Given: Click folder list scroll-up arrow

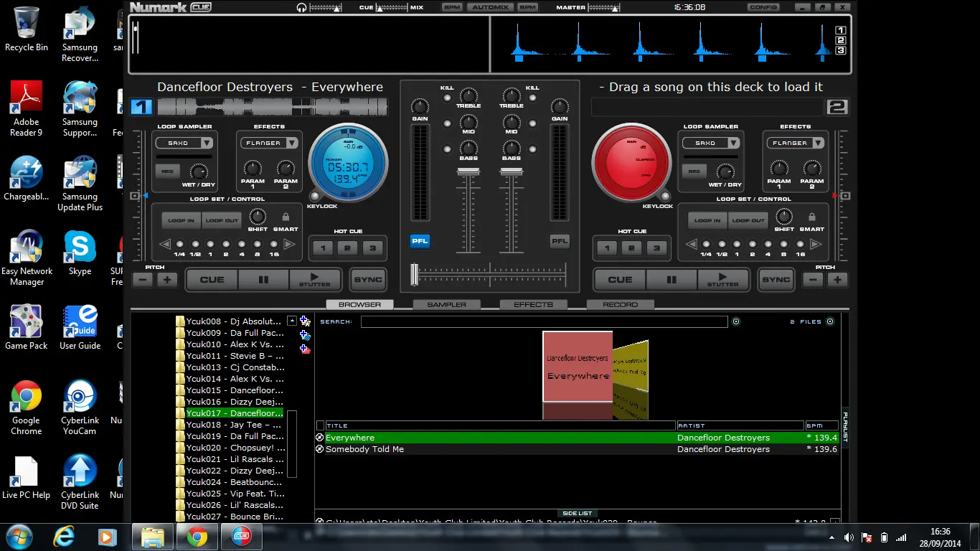Looking at the screenshot, I should click(x=291, y=321).
